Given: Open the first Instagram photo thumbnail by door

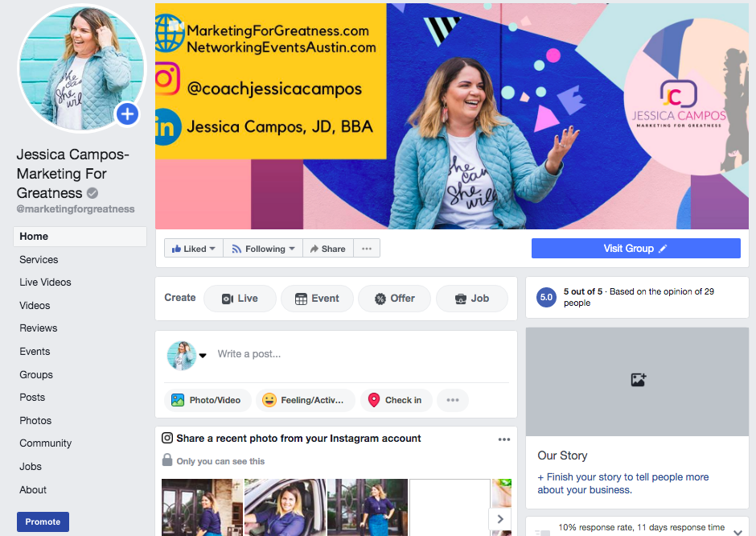Looking at the screenshot, I should (202, 507).
